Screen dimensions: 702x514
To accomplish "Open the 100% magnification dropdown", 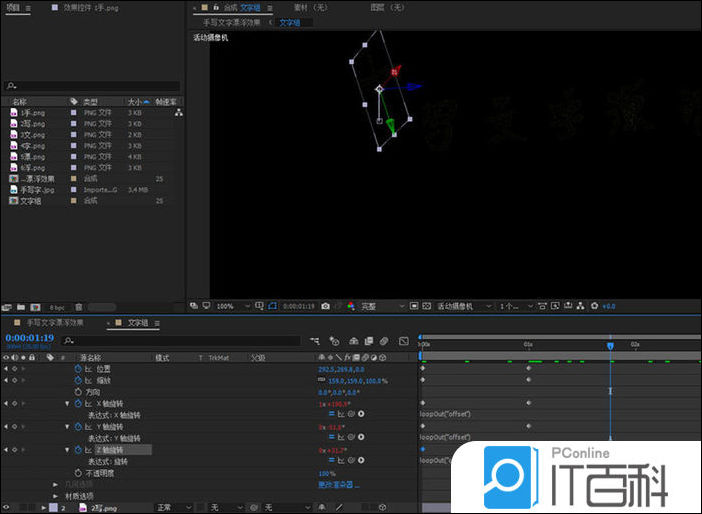I will click(228, 306).
